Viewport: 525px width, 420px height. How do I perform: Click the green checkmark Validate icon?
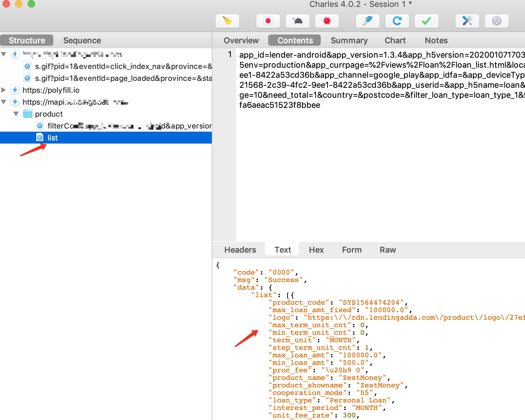click(427, 21)
